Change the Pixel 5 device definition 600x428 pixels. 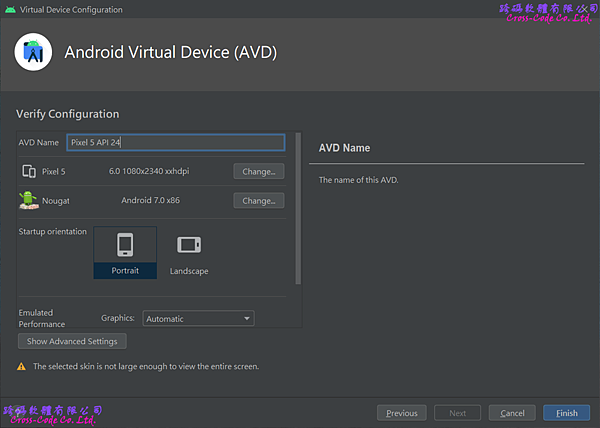pos(258,171)
